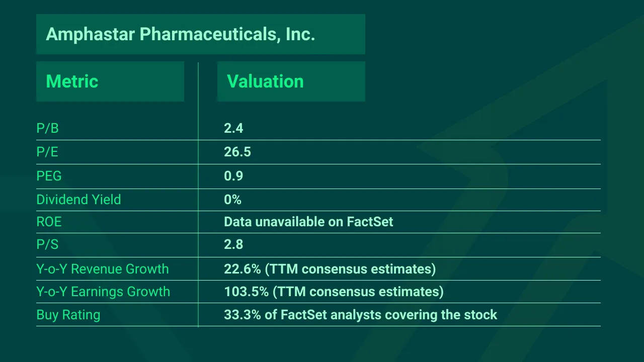The height and width of the screenshot is (362, 644).
Task: Select the Y-o-Y Revenue Growth label
Action: click(x=103, y=269)
